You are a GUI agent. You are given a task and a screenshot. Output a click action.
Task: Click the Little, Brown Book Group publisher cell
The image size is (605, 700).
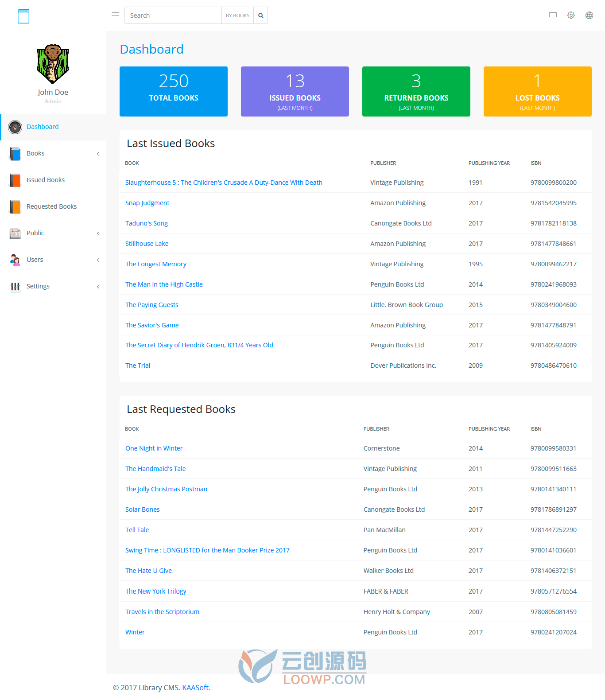[x=407, y=305]
